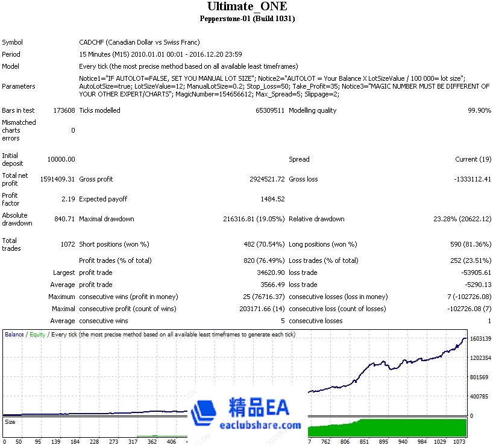Click the largest profit trade value '34620.90'
The width and height of the screenshot is (496, 448).
[x=271, y=273]
